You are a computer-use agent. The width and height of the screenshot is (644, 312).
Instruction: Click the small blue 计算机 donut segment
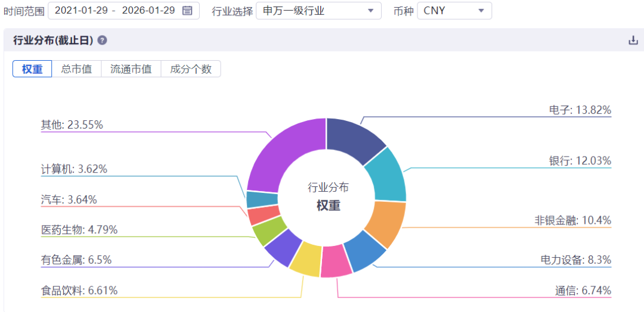262,199
